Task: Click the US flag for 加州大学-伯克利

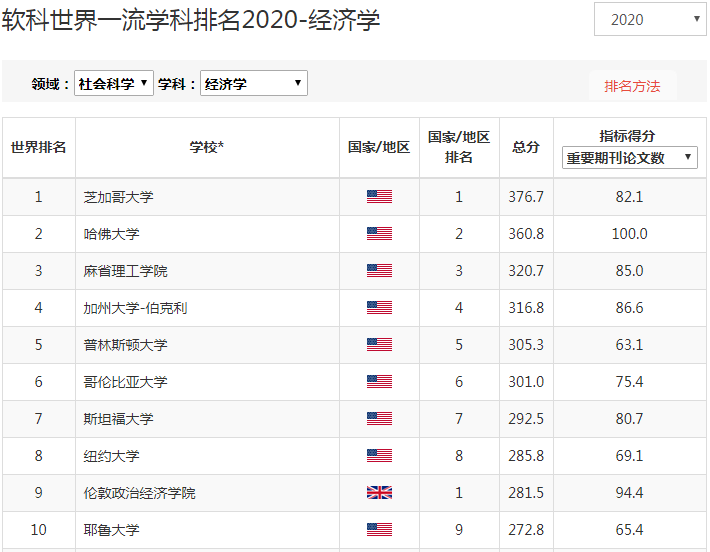Action: point(379,308)
